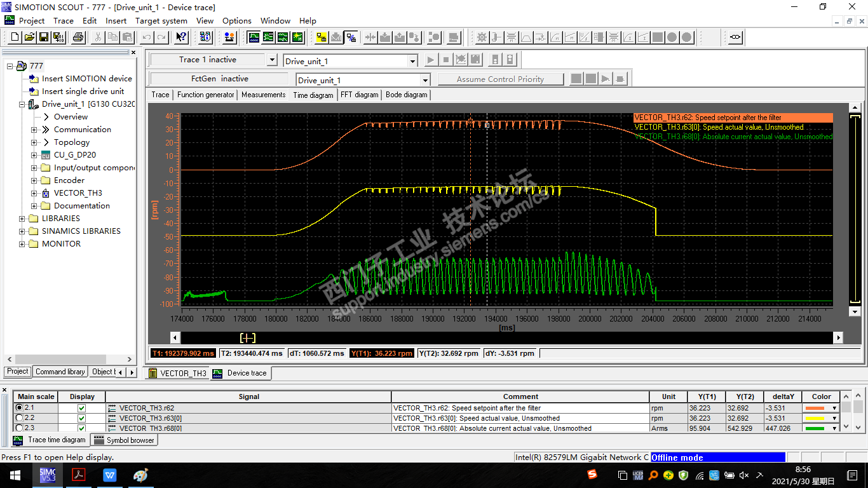Switch to the Command library tab

point(60,372)
